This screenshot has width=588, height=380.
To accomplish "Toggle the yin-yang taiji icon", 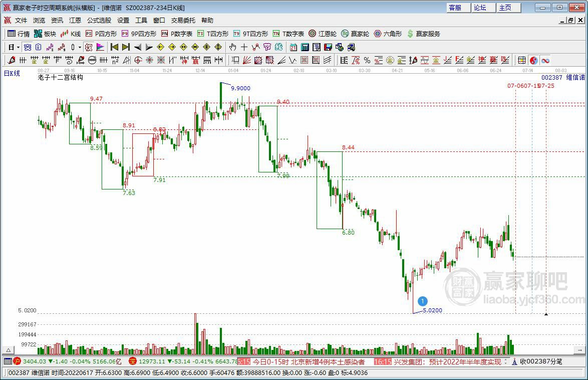I will click(533, 60).
